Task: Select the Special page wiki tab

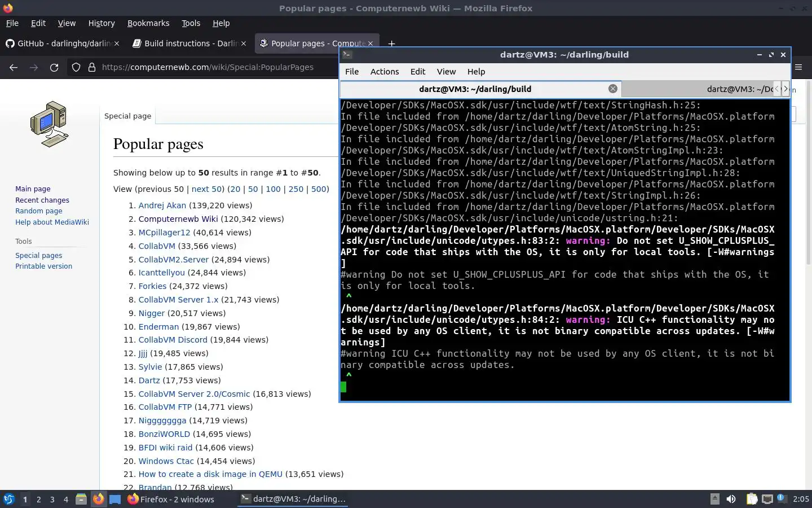Action: click(128, 116)
